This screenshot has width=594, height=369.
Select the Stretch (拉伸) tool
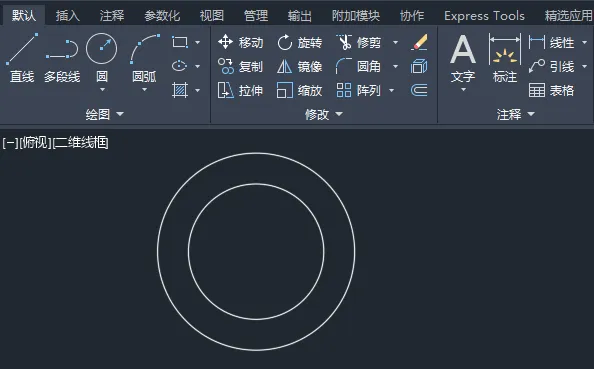[241, 90]
